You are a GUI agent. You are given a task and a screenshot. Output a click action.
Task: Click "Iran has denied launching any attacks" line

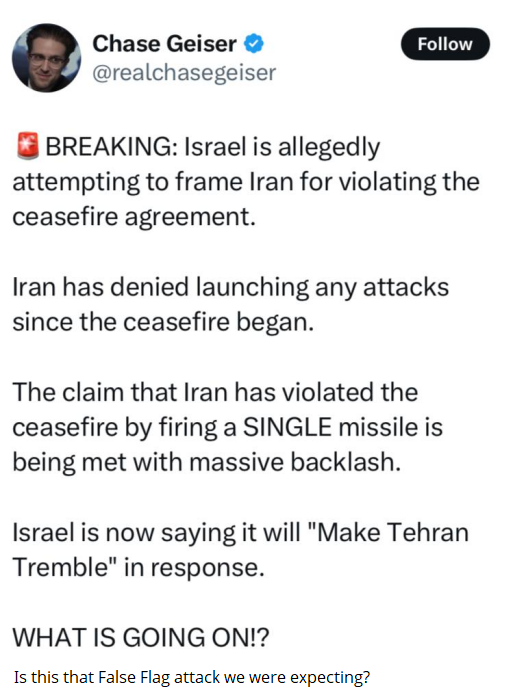(x=231, y=287)
